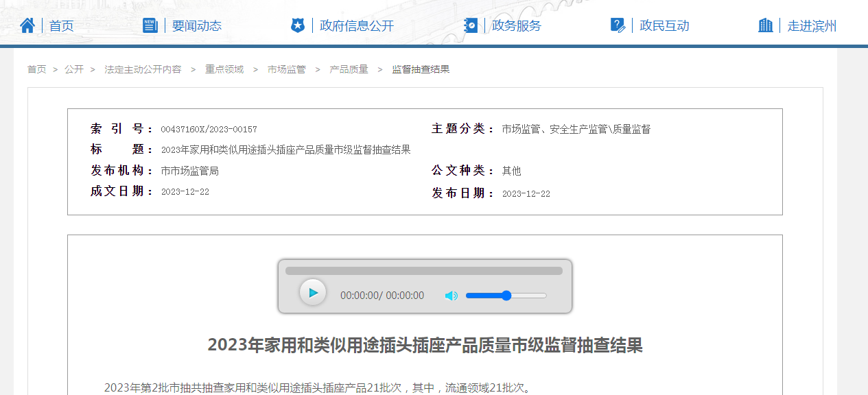The height and width of the screenshot is (395, 868).
Task: Click the question icon beside 政民互动
Action: coord(618,25)
